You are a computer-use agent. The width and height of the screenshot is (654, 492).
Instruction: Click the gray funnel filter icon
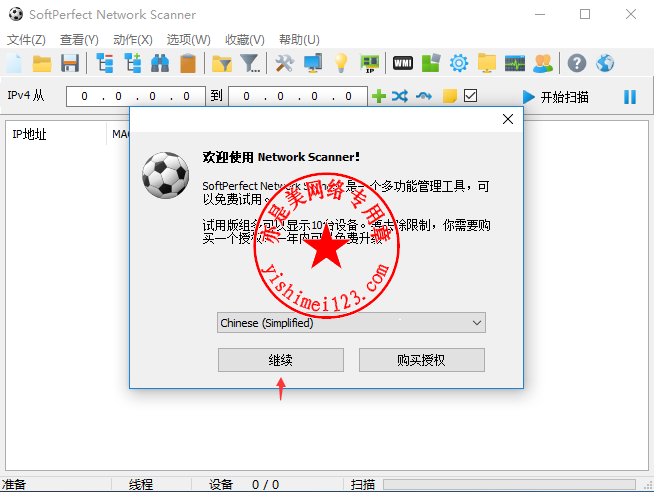[x=250, y=63]
